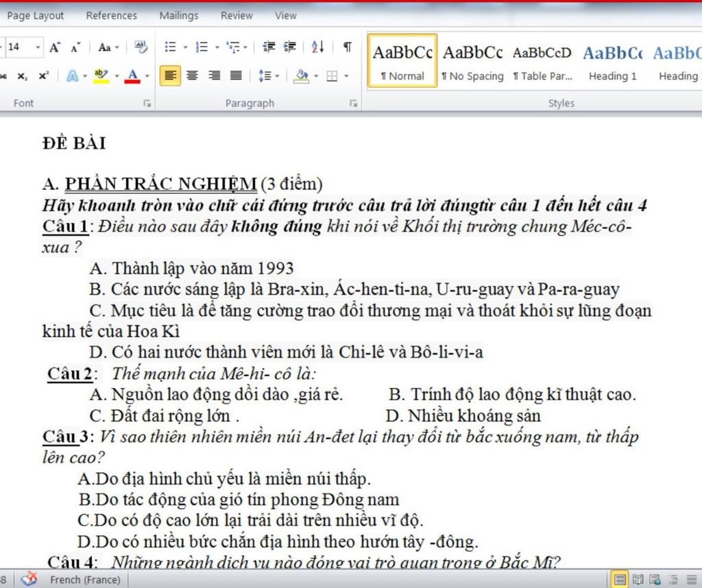This screenshot has height=588, width=702.
Task: Expand the Shading dropdown arrow
Action: (x=315, y=76)
